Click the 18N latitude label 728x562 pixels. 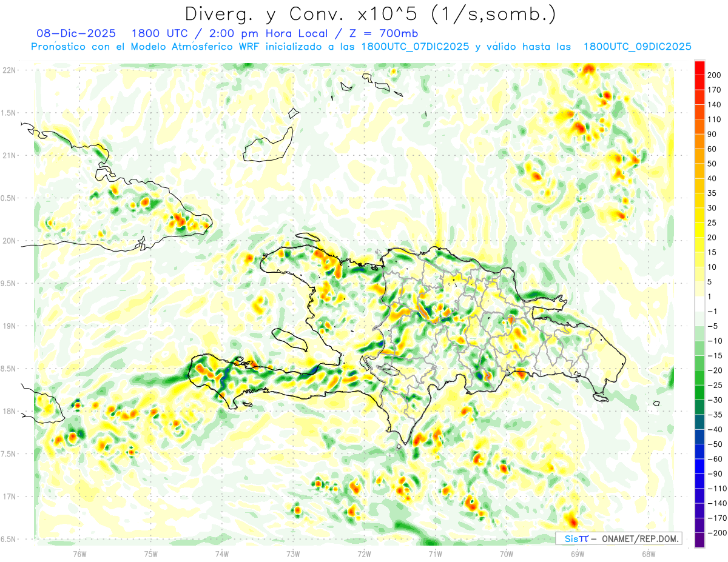[x=8, y=411]
